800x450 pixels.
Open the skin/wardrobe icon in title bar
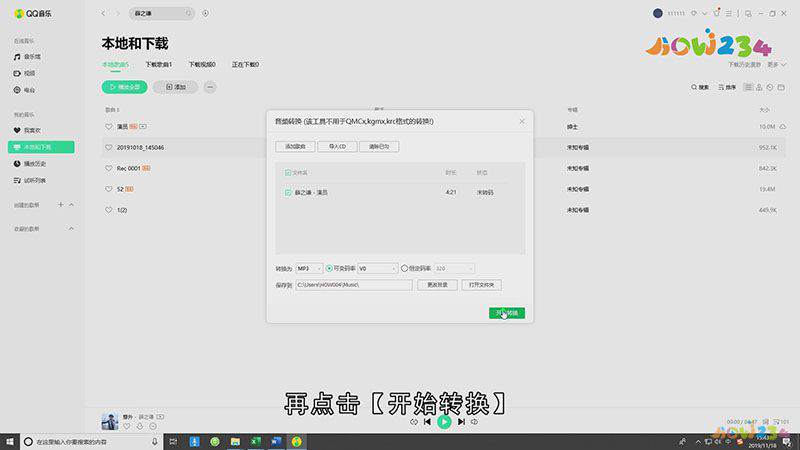coord(717,13)
